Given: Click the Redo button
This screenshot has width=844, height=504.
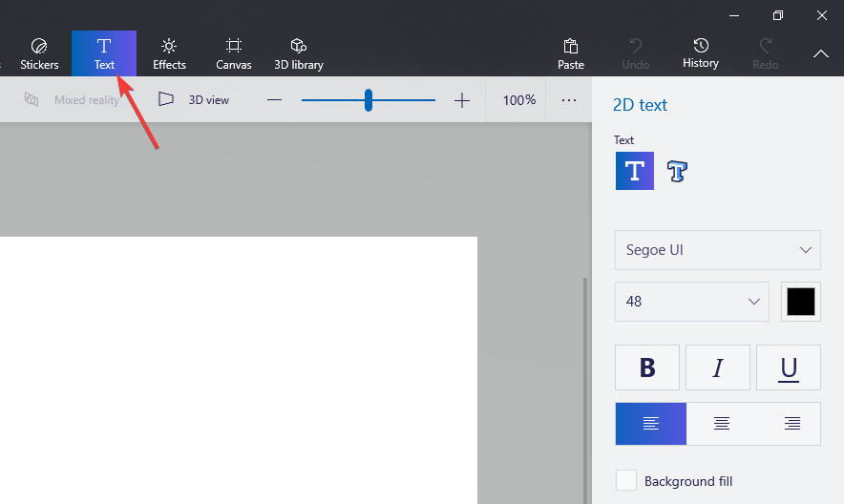Looking at the screenshot, I should [x=766, y=53].
